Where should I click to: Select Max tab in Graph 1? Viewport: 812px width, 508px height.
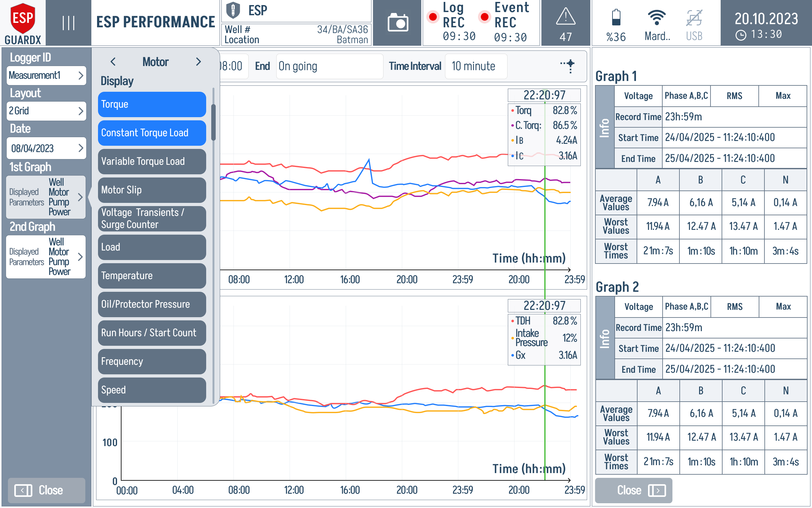[783, 96]
